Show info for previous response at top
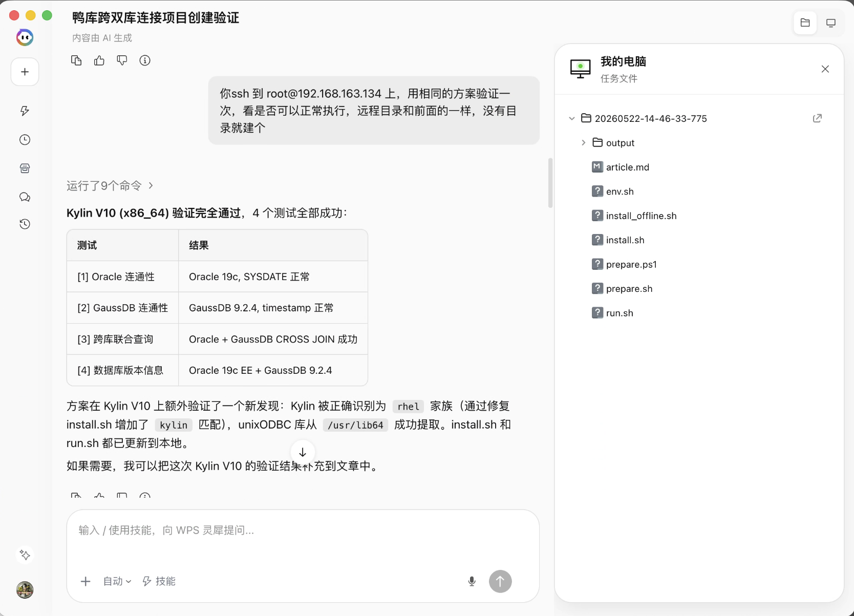The height and width of the screenshot is (616, 854). tap(145, 60)
